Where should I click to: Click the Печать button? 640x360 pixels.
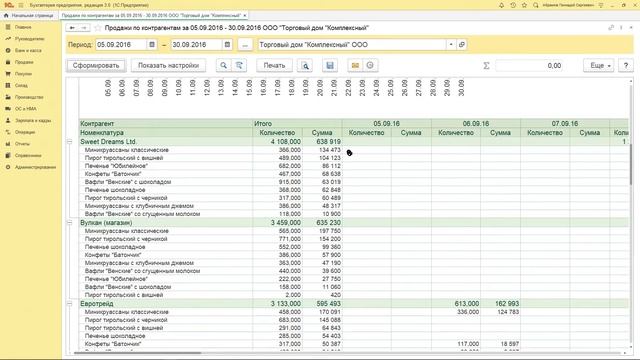[274, 65]
